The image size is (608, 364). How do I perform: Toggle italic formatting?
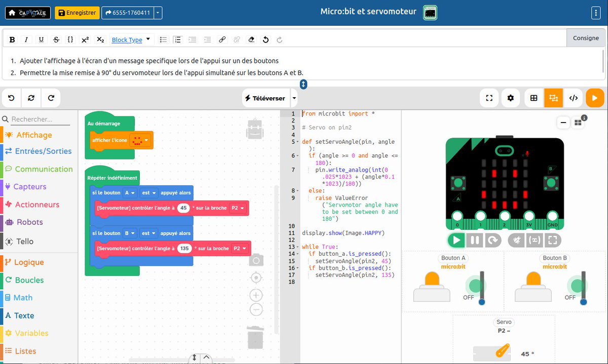(x=26, y=39)
